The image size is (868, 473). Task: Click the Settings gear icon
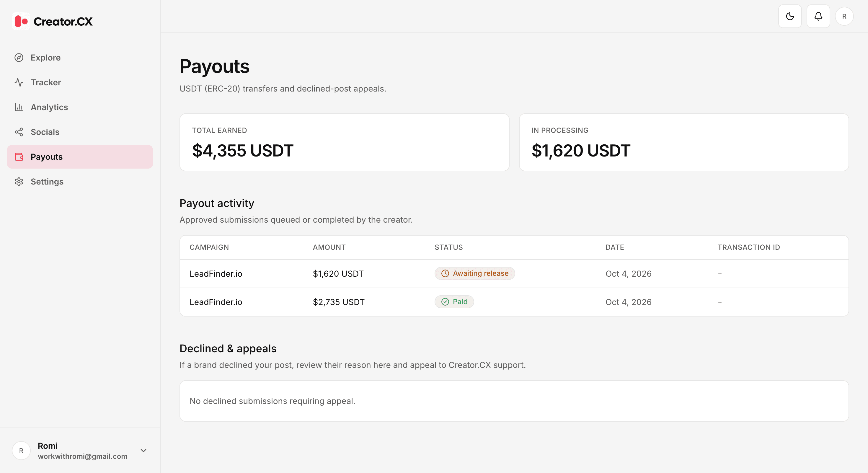tap(19, 182)
